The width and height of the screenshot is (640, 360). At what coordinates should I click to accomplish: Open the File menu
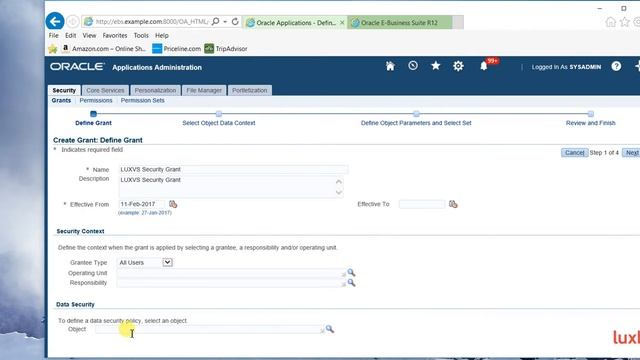[x=53, y=36]
